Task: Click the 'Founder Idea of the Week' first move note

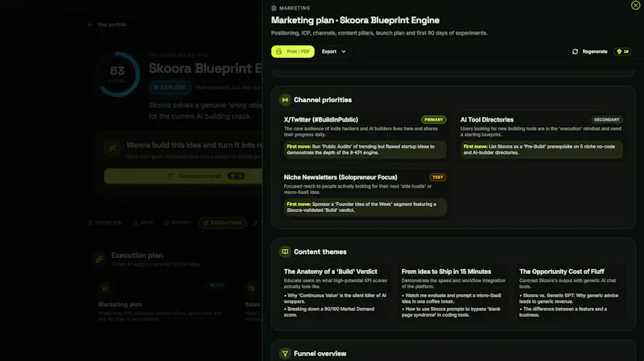Action: [365, 207]
